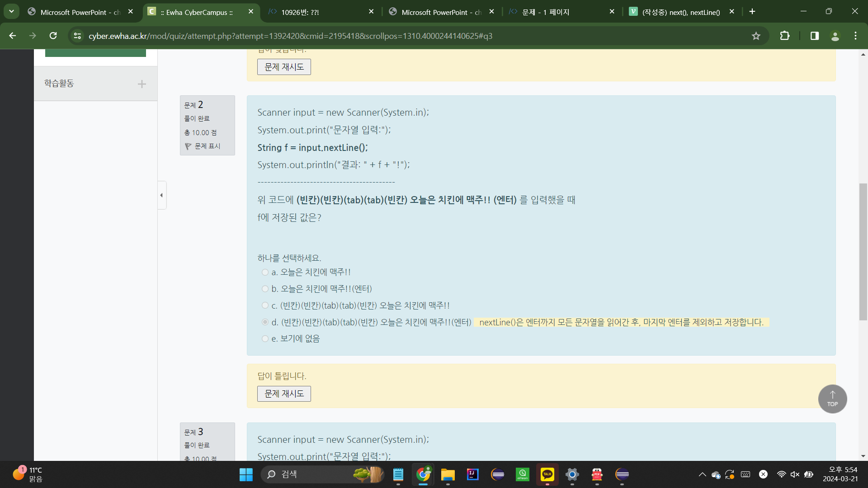
Task: Click the top 문제 재시도 button for question 1
Action: (x=284, y=67)
